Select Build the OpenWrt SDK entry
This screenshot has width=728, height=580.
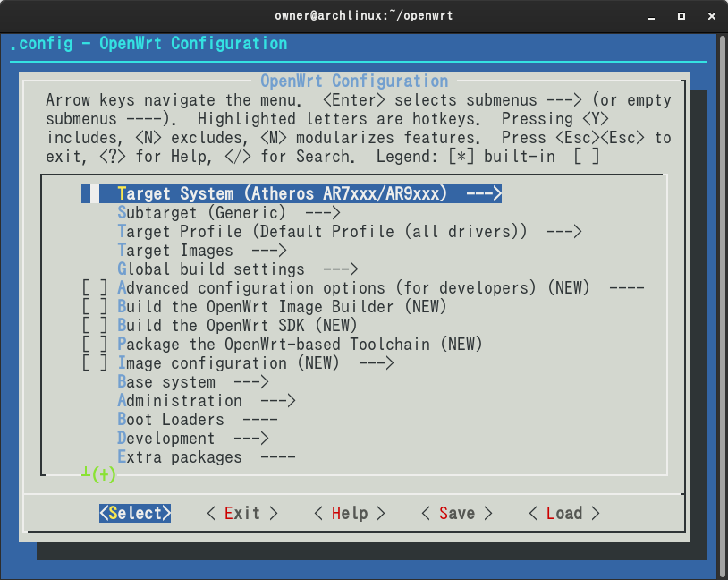pos(237,326)
